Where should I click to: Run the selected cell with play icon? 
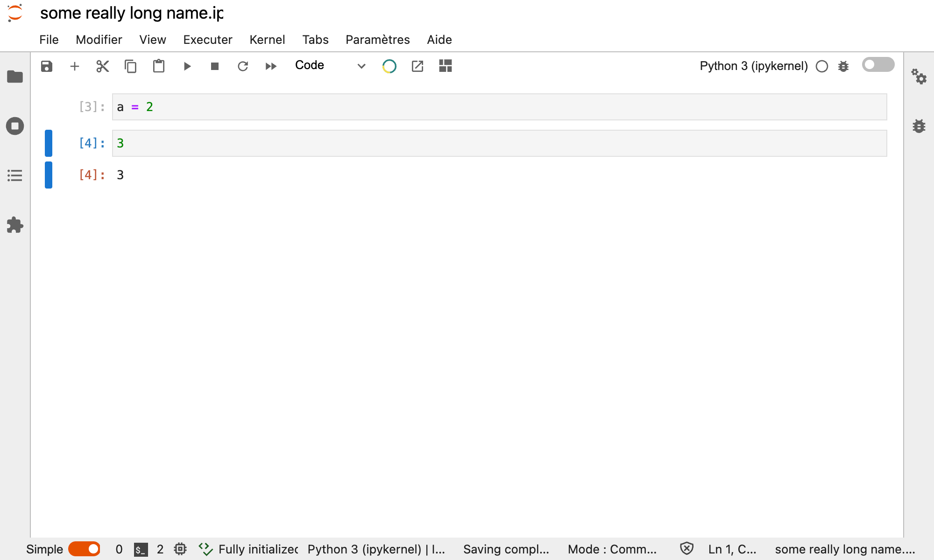[187, 66]
